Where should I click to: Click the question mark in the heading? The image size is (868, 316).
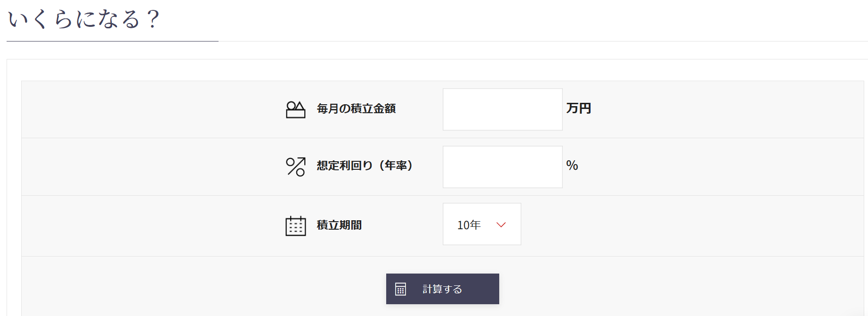click(153, 20)
